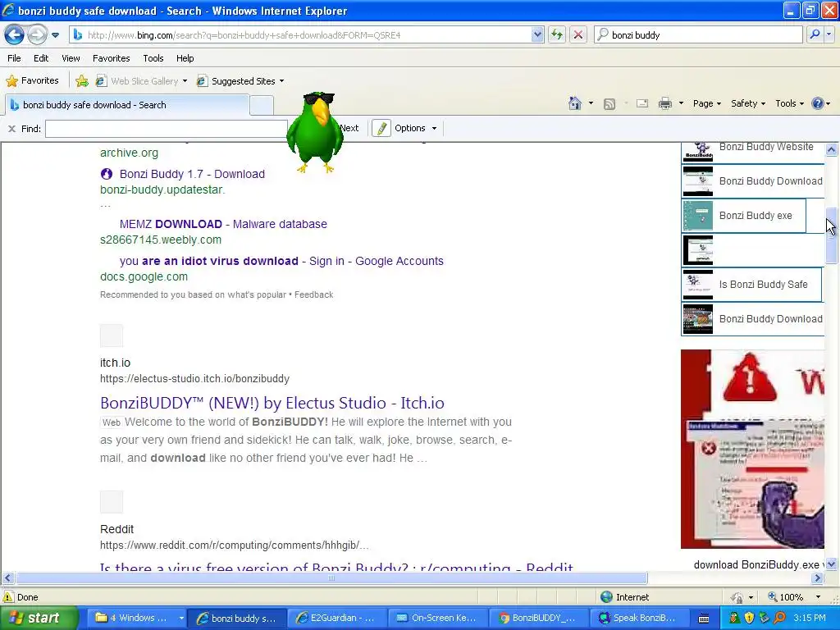Expand the Print options dropdown arrow
840x630 pixels.
(681, 103)
